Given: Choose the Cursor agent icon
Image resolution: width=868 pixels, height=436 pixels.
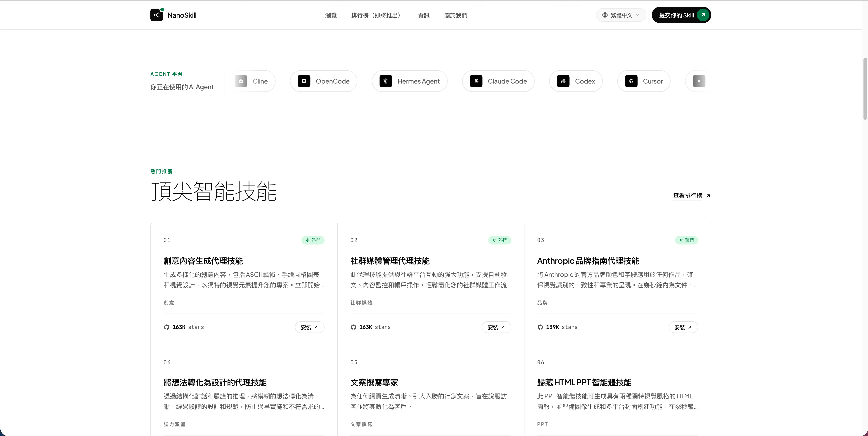Looking at the screenshot, I should [x=631, y=81].
